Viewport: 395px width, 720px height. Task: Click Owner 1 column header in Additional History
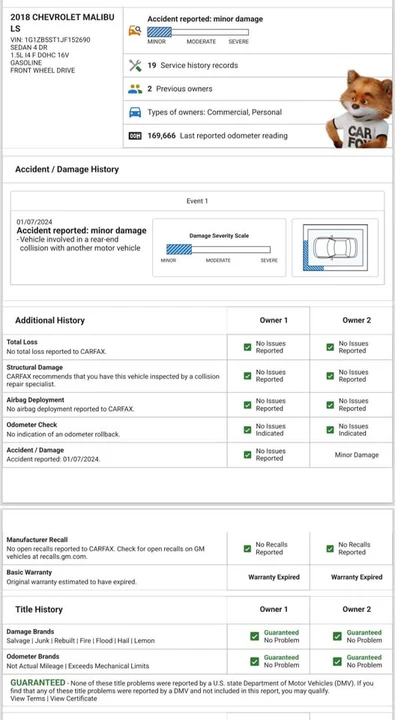pos(274,321)
